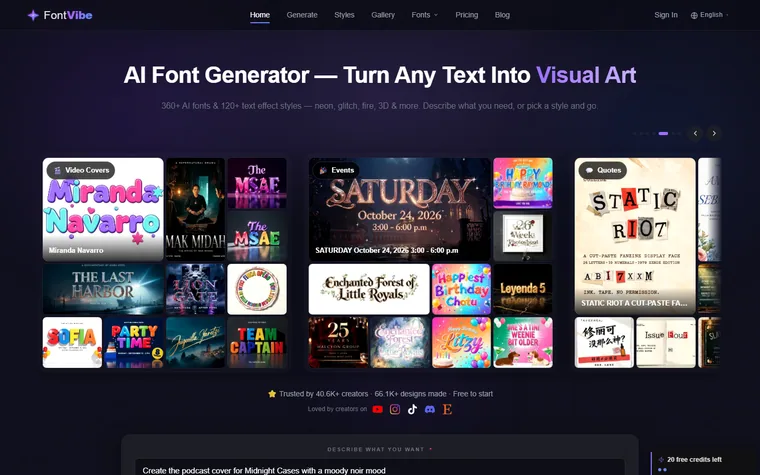This screenshot has width=760, height=475.
Task: Select the active carousel indicator dot
Action: tap(663, 133)
